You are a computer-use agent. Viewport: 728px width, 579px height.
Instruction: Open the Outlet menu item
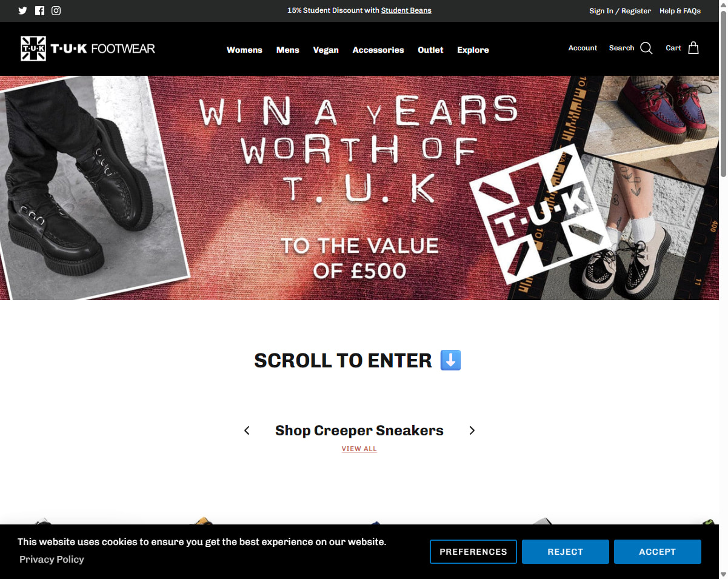(430, 50)
